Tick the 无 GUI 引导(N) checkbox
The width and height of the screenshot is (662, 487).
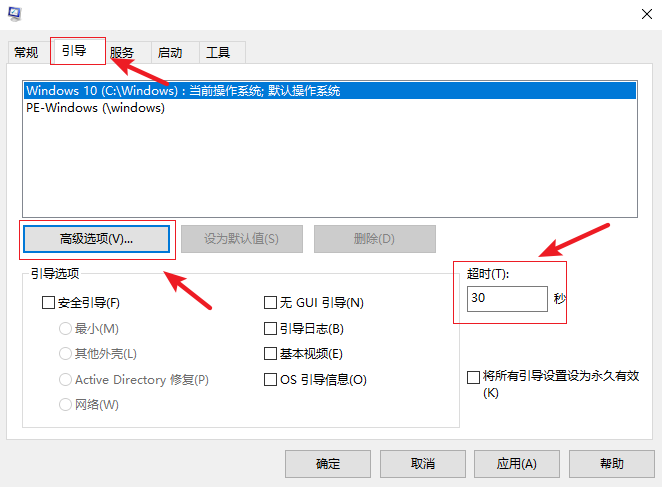270,302
